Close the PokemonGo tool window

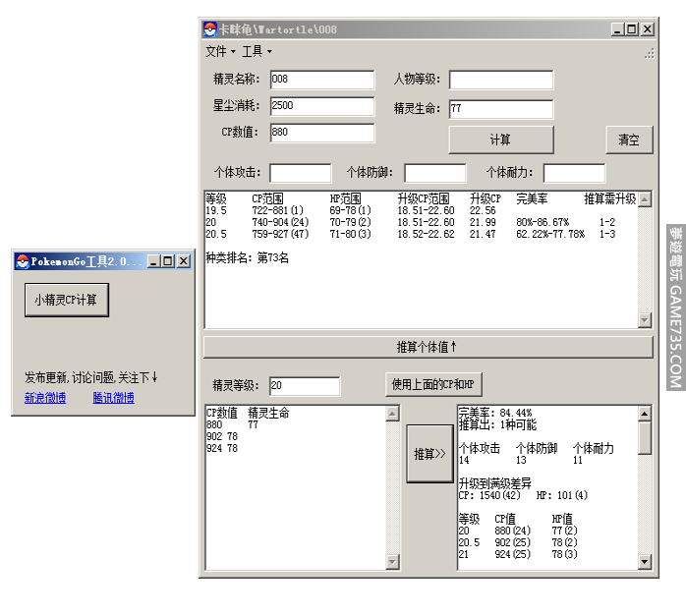click(x=184, y=261)
